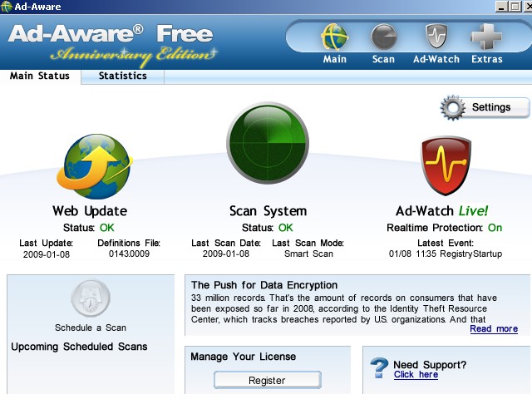Screen dimensions: 532x399
Task: Click the Register button
Action: 268,380
